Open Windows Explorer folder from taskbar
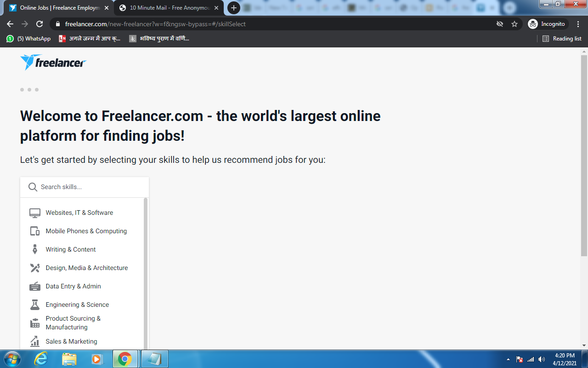 (69, 359)
